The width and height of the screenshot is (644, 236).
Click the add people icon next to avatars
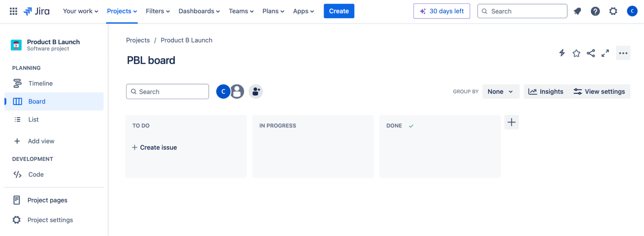pyautogui.click(x=255, y=91)
